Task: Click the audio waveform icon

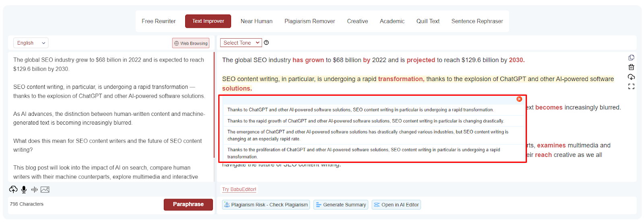Action: 35,189
